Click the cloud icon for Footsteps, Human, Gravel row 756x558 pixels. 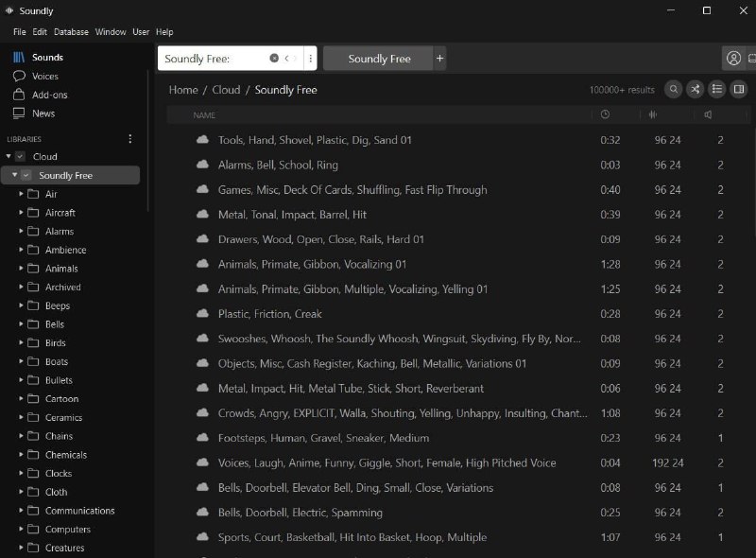tap(202, 437)
